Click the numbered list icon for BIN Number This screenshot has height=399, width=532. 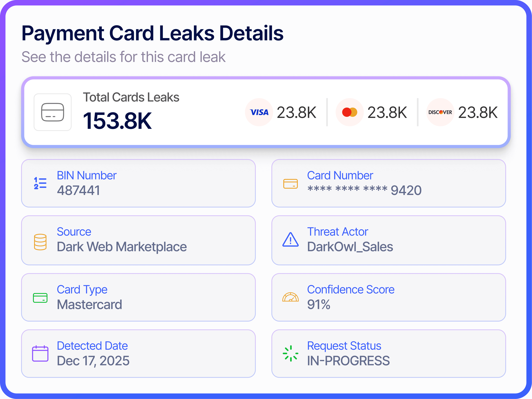point(40,183)
